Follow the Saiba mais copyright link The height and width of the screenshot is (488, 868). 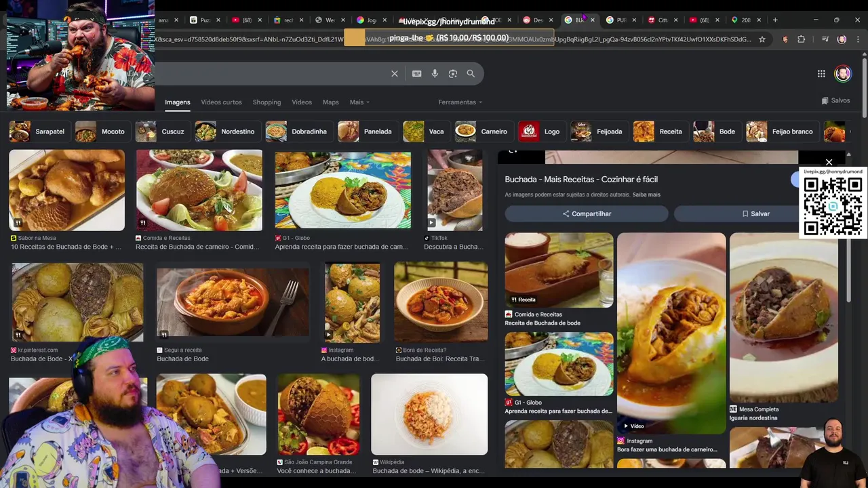(x=646, y=195)
